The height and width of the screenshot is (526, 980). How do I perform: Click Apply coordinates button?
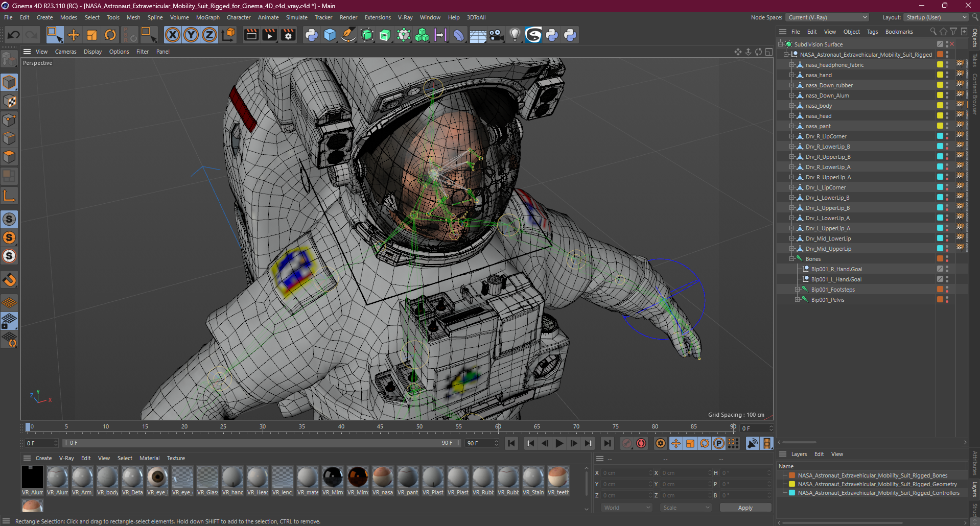pos(745,508)
